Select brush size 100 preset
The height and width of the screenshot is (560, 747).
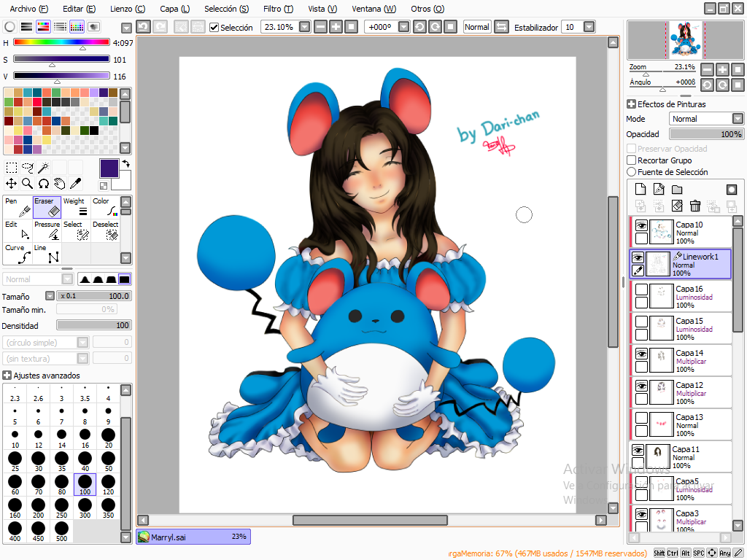click(x=85, y=484)
